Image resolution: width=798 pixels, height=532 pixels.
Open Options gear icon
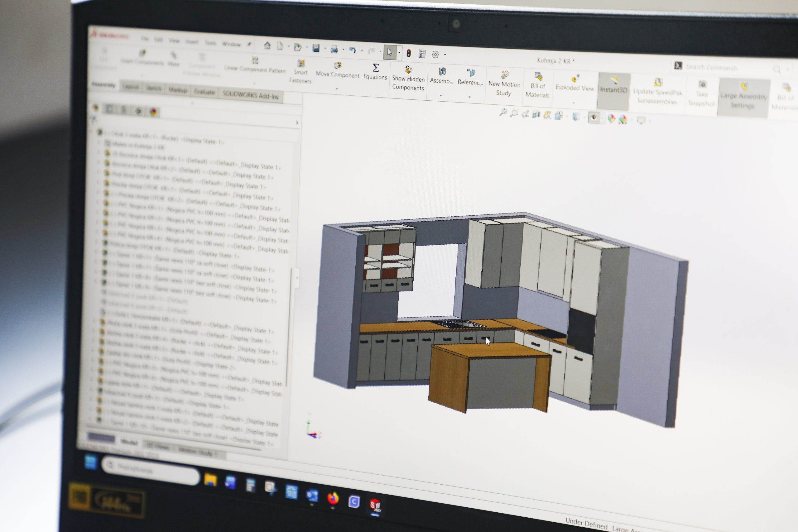click(x=435, y=55)
